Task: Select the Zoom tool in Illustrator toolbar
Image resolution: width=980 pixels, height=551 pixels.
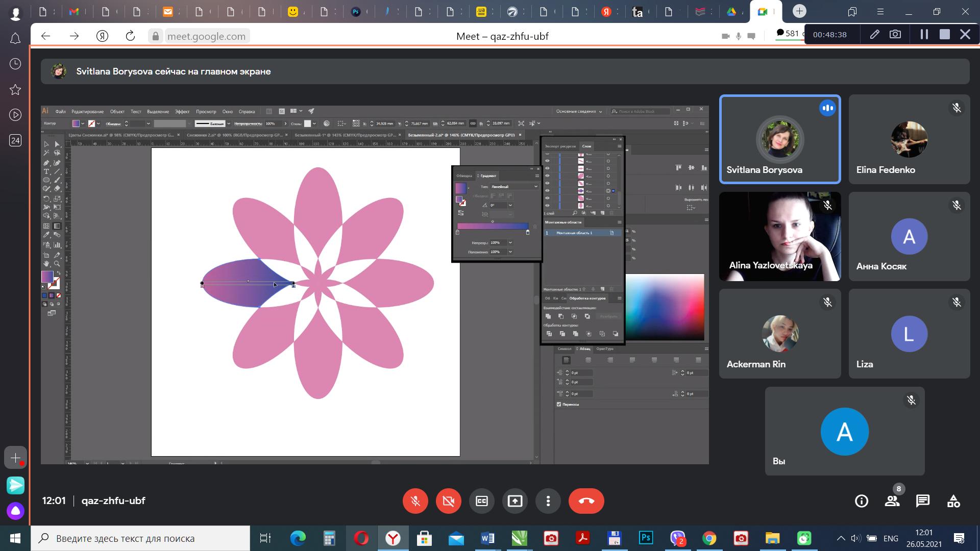Action: point(57,264)
